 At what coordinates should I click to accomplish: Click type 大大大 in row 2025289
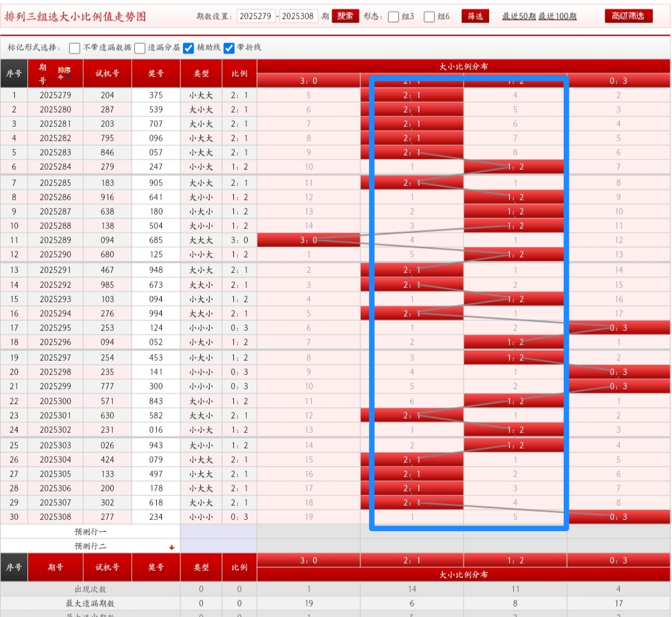click(201, 240)
